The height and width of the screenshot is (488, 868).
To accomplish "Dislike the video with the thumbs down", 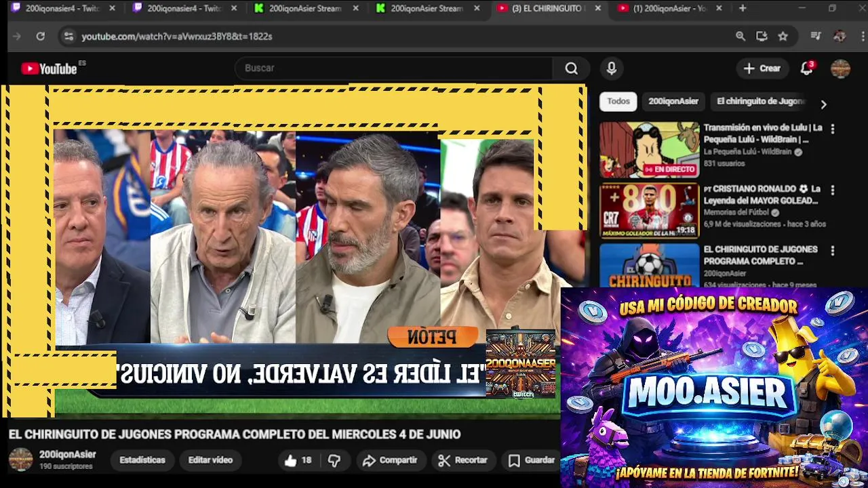I will click(334, 460).
